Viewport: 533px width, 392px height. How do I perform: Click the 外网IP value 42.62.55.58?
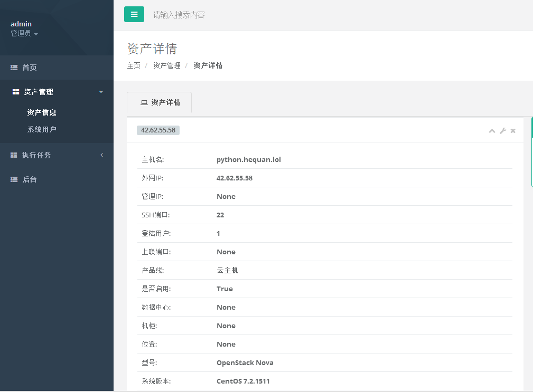tap(235, 178)
